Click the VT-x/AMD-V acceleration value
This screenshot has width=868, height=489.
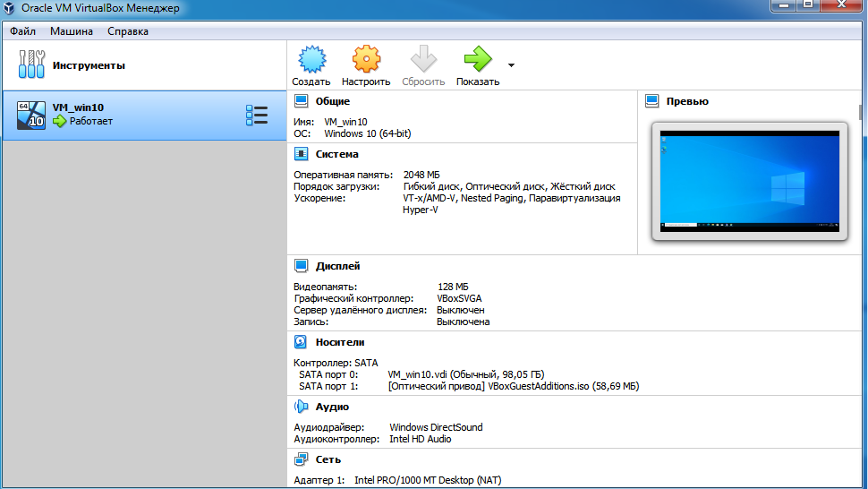pyautogui.click(x=430, y=198)
